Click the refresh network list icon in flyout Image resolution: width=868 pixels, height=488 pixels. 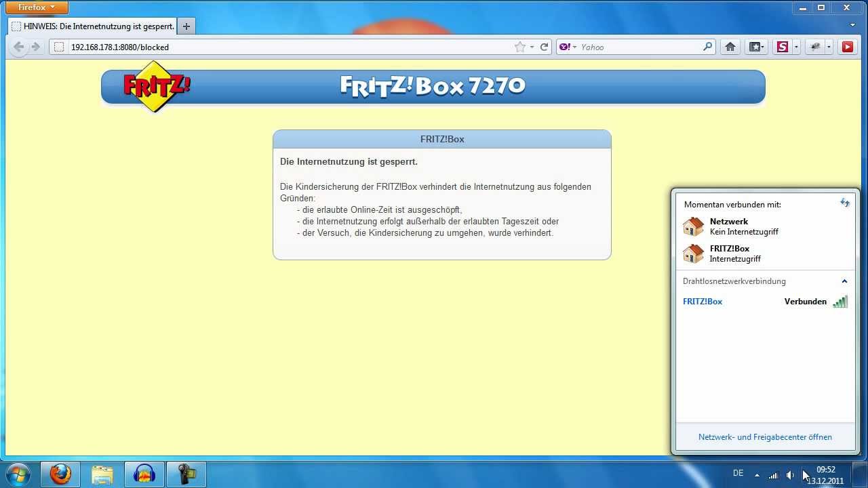tap(844, 203)
